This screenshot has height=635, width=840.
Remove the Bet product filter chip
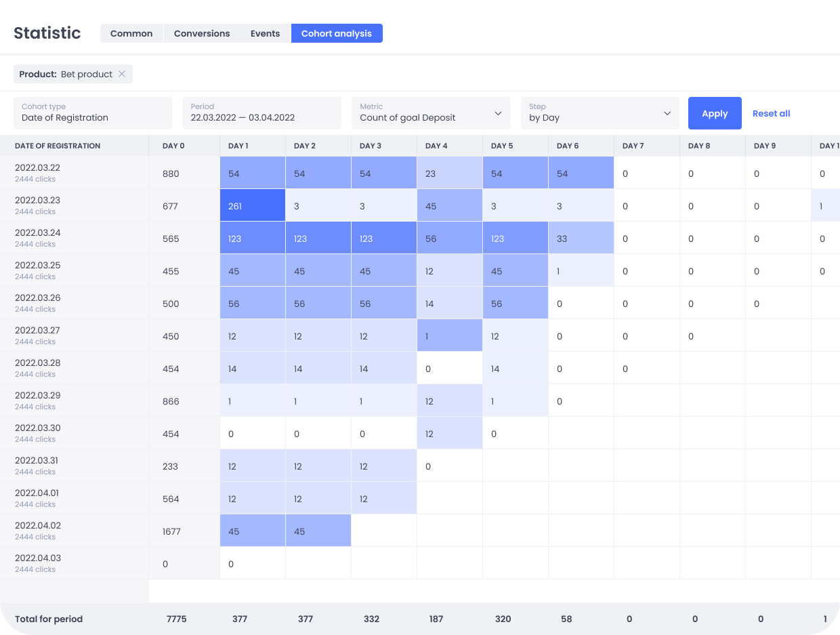[122, 74]
